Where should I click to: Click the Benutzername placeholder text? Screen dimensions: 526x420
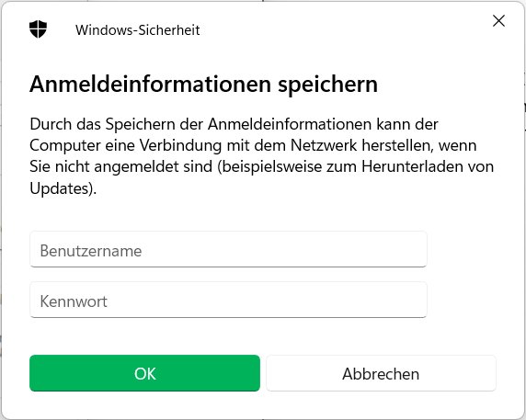pyautogui.click(x=91, y=251)
